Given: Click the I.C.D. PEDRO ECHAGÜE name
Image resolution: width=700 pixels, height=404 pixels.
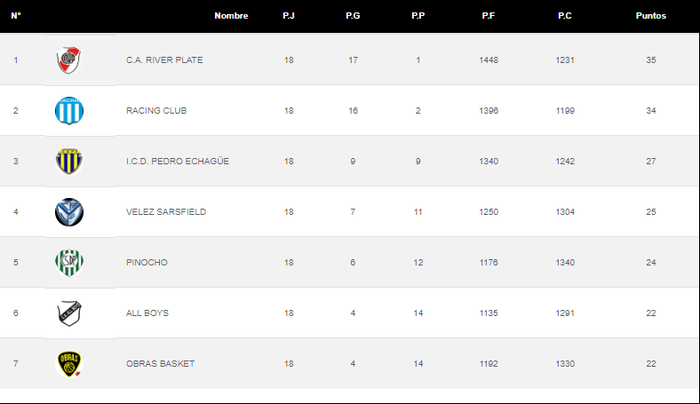Looking at the screenshot, I should 178,161.
